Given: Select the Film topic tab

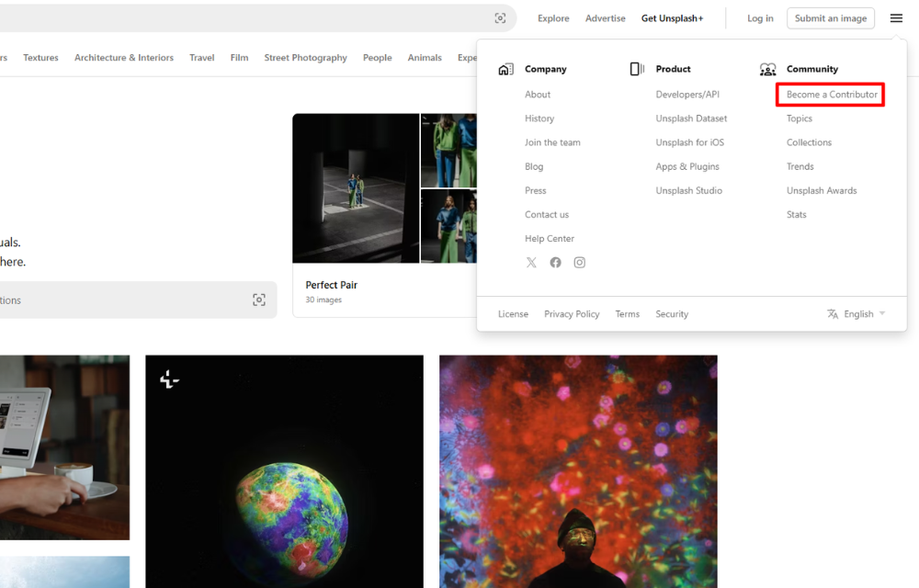Looking at the screenshot, I should pos(239,57).
